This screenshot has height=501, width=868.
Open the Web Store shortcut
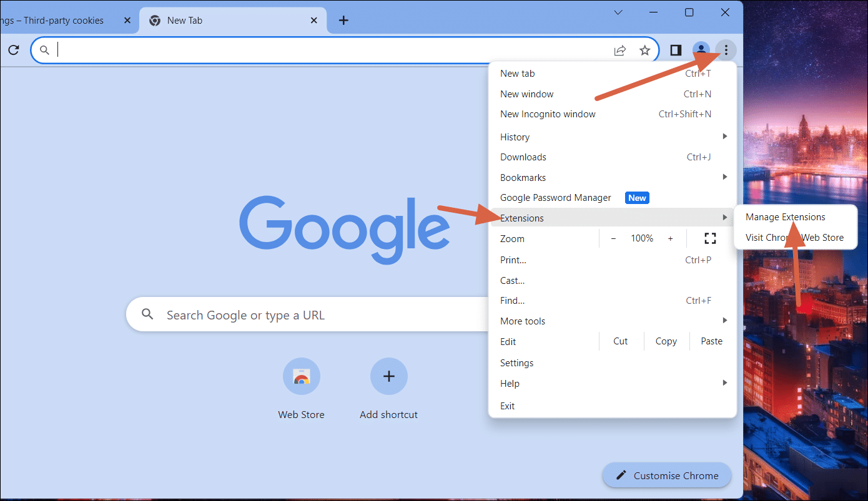(x=302, y=376)
